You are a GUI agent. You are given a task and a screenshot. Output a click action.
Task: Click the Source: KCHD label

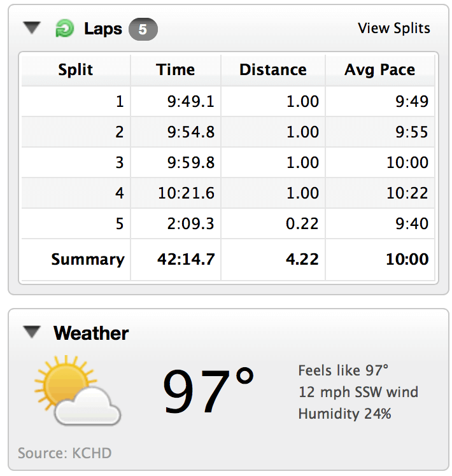click(x=64, y=454)
